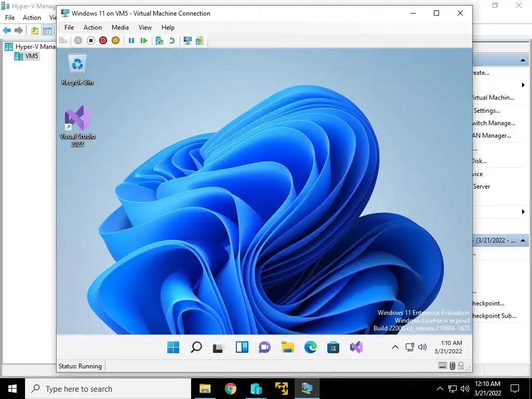Click the mouse icon in the VM status bar
This screenshot has width=532, height=399.
click(x=453, y=366)
